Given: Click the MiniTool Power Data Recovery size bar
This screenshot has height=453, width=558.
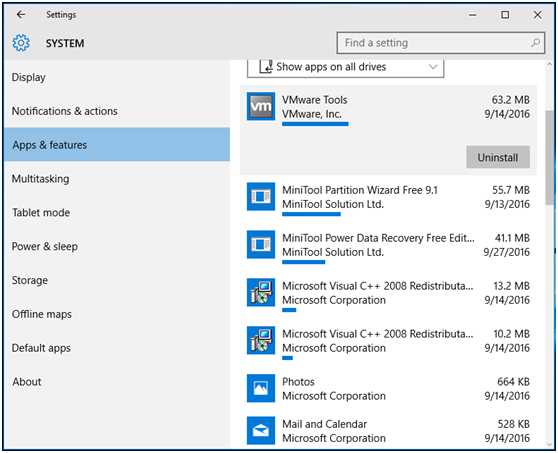Looking at the screenshot, I should (304, 262).
